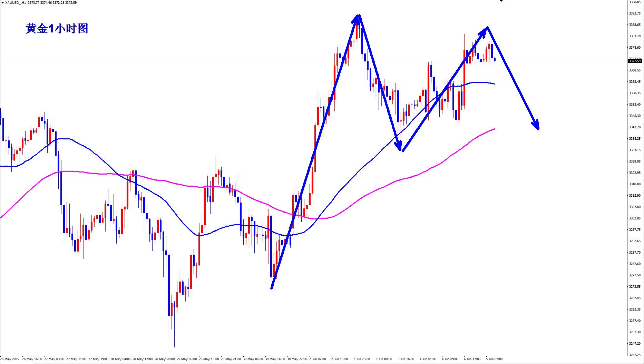Click the highest blue arrowhead peak

click(359, 15)
